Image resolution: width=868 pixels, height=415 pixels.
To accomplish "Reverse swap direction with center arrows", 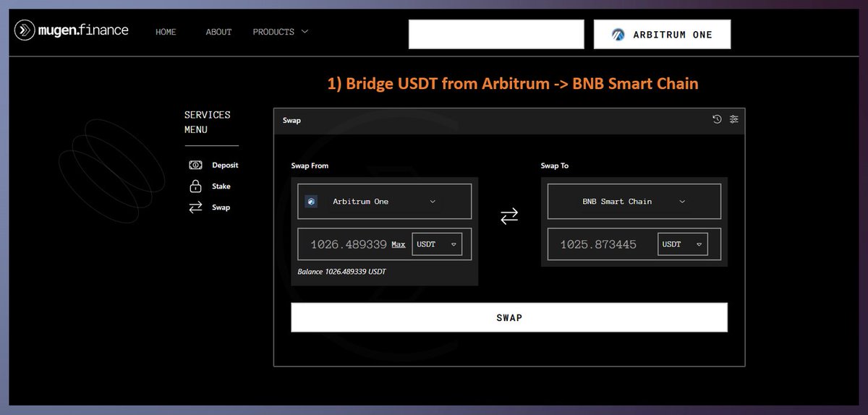I will (x=509, y=215).
